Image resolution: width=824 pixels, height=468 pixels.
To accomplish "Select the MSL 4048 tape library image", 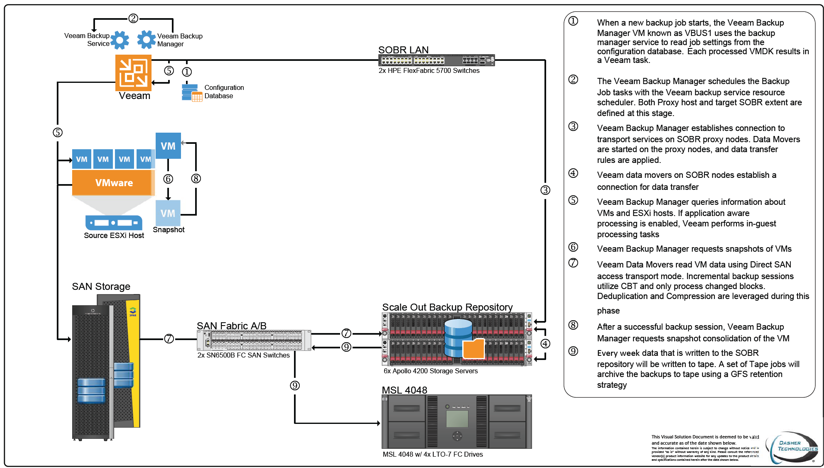I will coord(456,421).
